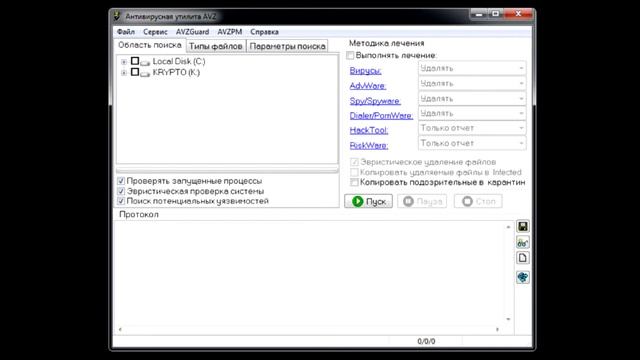Open the Сервис menu
This screenshot has width=640, height=360.
click(x=155, y=32)
